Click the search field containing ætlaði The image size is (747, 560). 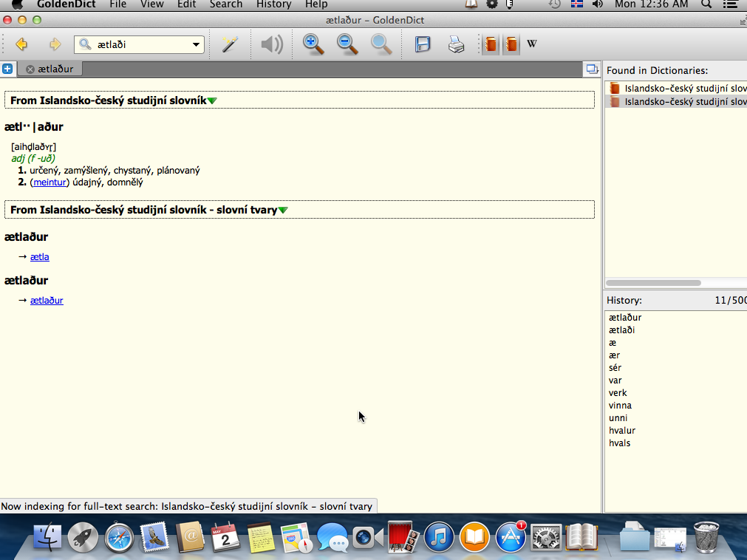139,45
